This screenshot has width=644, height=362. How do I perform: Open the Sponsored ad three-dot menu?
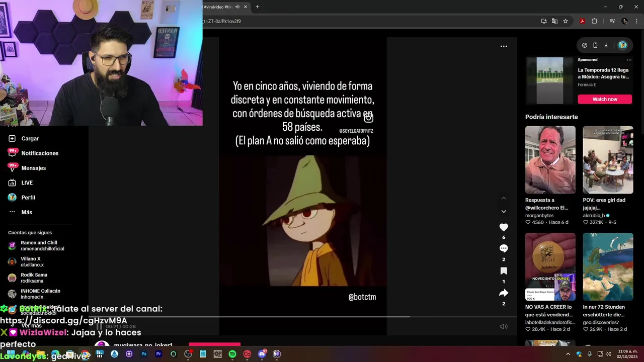[x=629, y=60]
